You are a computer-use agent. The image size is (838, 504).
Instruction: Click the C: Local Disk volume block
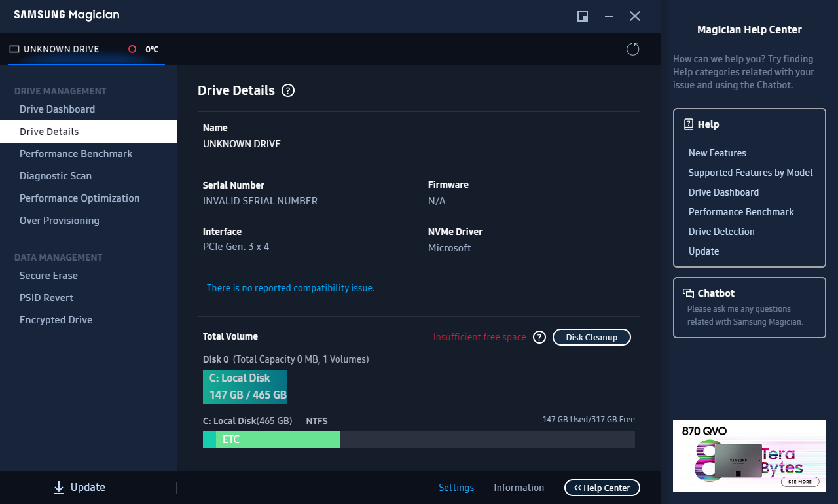tap(245, 387)
